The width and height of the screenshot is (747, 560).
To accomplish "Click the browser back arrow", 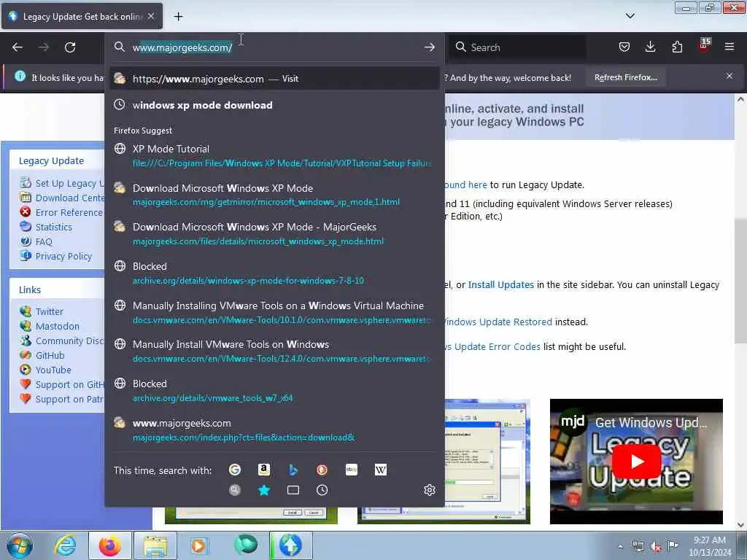I will [x=18, y=47].
